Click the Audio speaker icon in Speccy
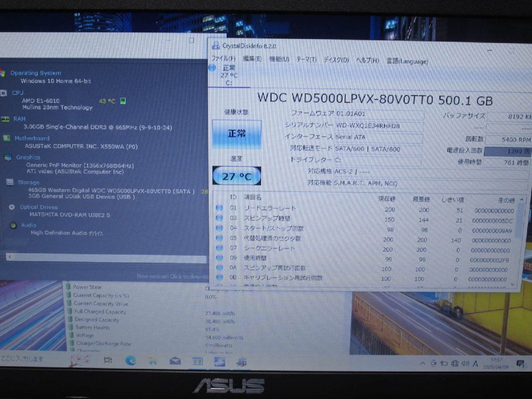This screenshot has height=399, width=532. [x=13, y=225]
